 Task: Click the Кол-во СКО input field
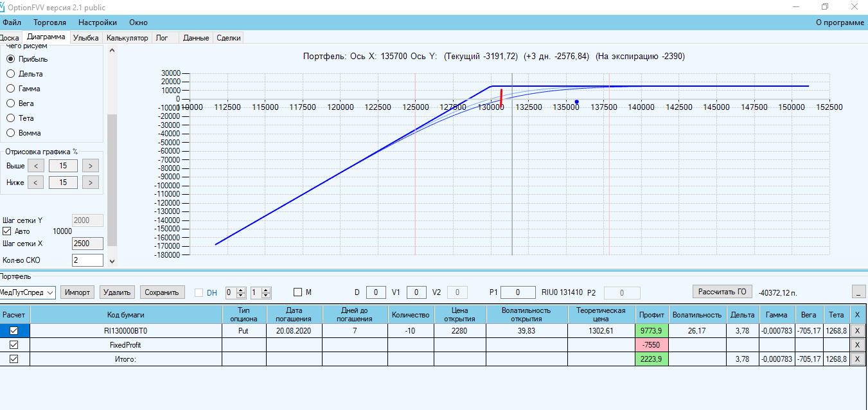tap(88, 260)
